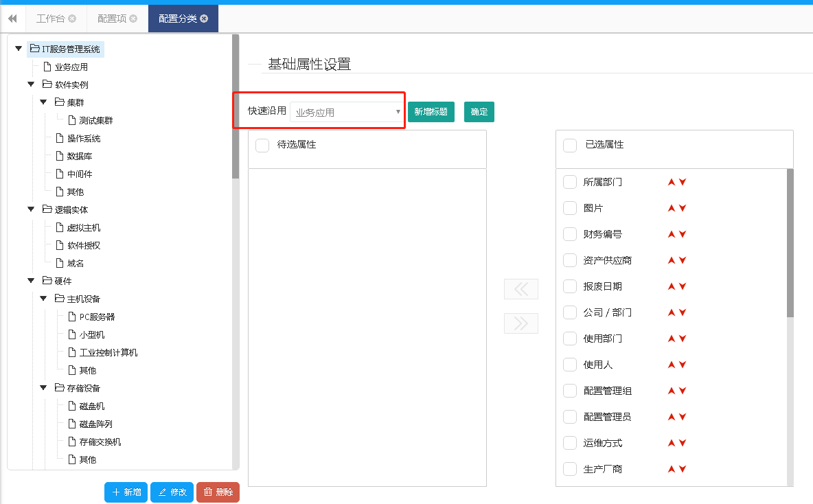Switch to the 配置项 tab
Viewport: 813px width, 504px height.
click(x=111, y=19)
